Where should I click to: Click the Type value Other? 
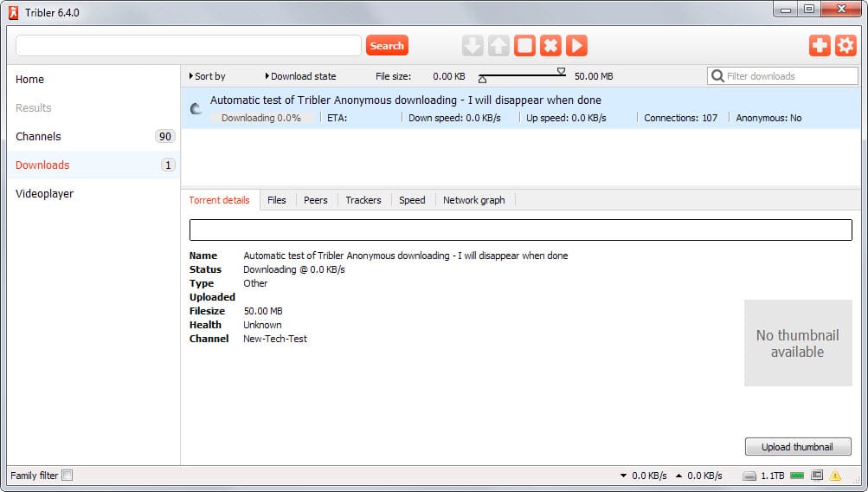point(255,283)
